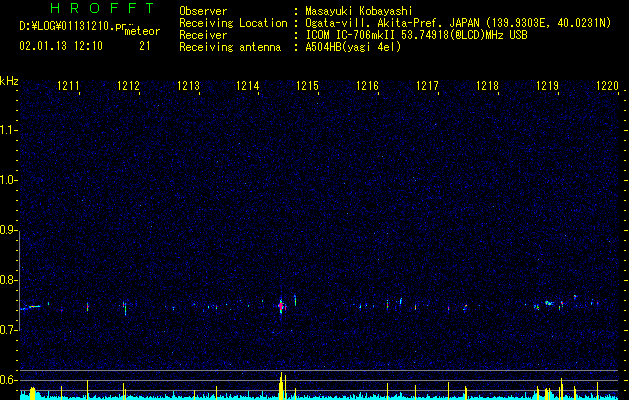Click the Receiver label
This screenshot has width=629, height=400.
(x=203, y=35)
